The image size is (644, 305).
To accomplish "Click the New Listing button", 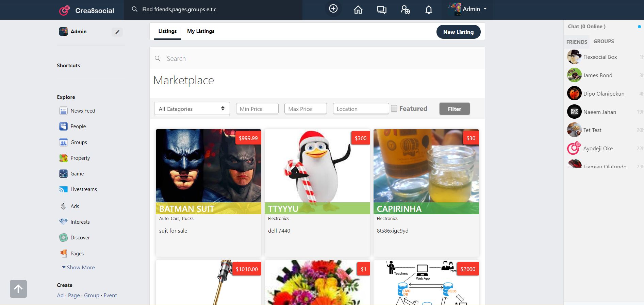I will pyautogui.click(x=458, y=32).
